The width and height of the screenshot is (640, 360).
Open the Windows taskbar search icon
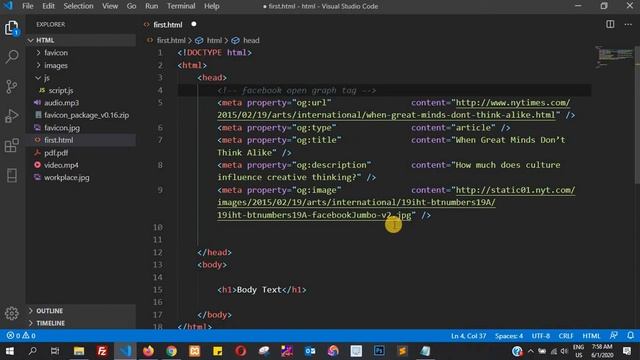[32, 351]
